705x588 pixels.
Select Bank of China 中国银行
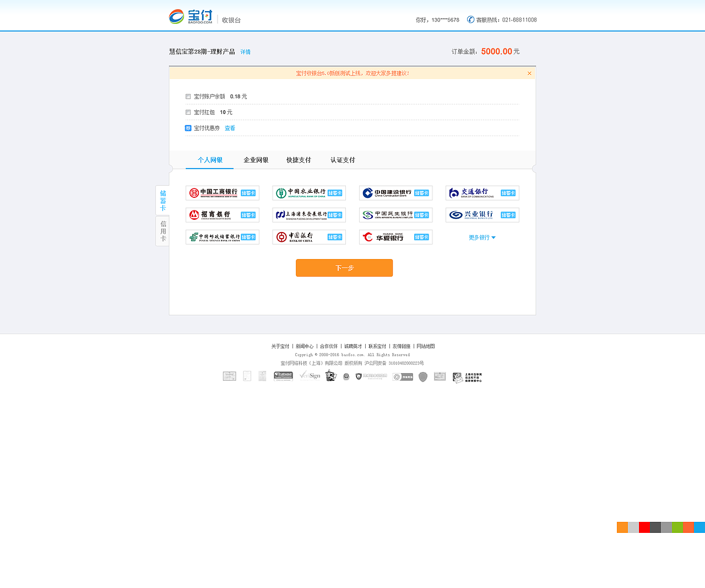[309, 237]
